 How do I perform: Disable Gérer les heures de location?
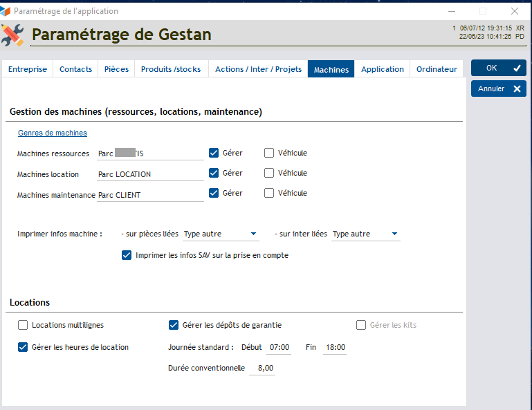[x=23, y=347]
